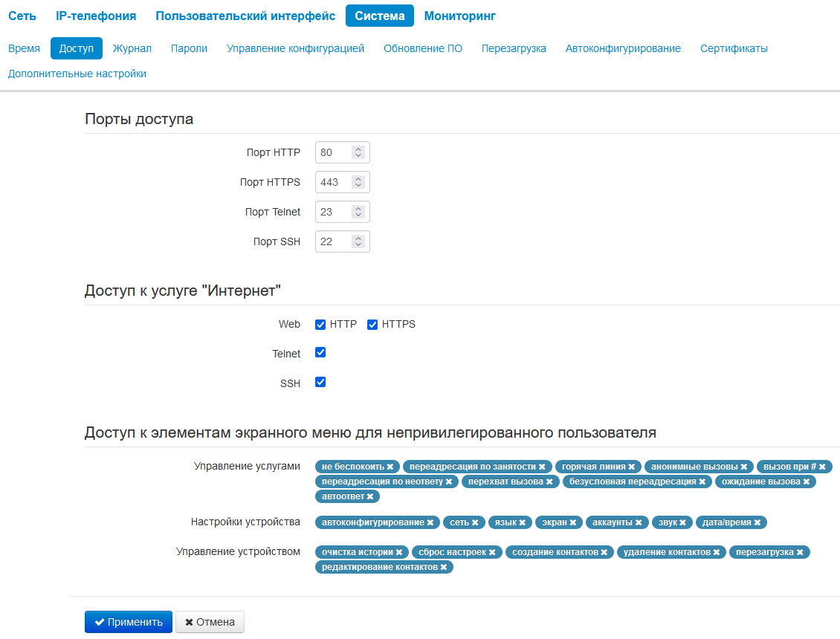Remove the 'перезагрузка' tag
The width and height of the screenshot is (840, 639).
(x=801, y=552)
